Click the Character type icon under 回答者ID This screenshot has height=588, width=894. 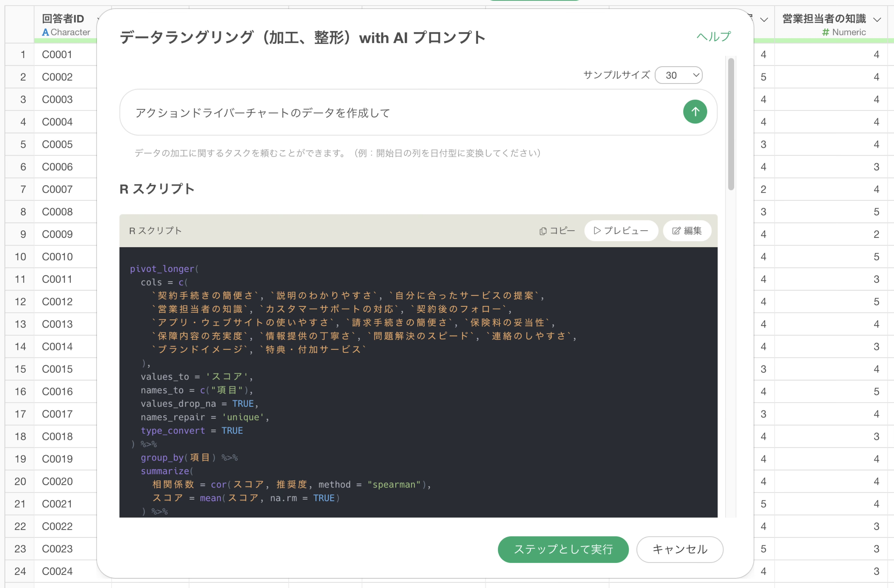pos(45,32)
